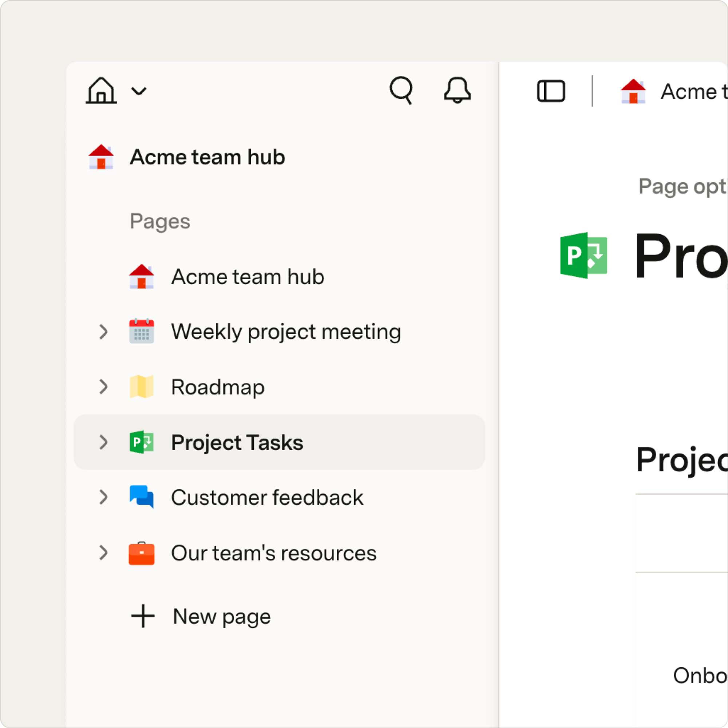Open the Roadmap page
Image resolution: width=728 pixels, height=728 pixels.
pos(218,387)
